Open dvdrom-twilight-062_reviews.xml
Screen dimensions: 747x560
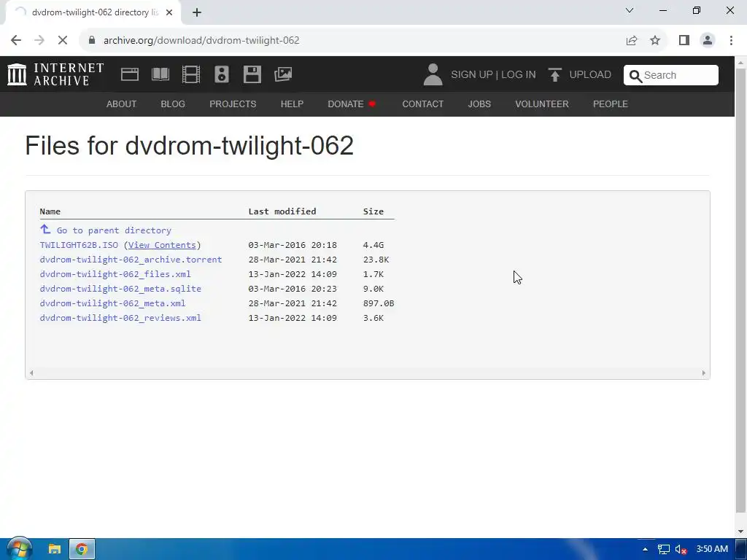click(x=120, y=318)
